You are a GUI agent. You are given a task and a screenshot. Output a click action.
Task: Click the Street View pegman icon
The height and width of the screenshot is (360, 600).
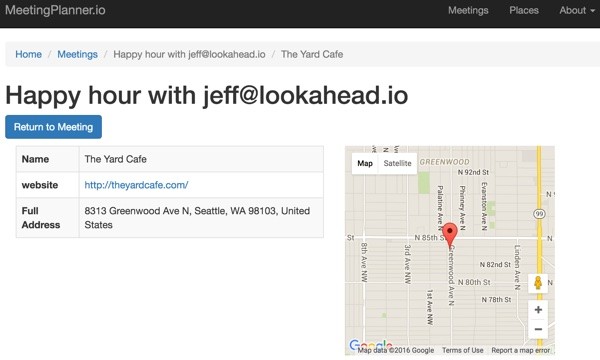tap(538, 283)
